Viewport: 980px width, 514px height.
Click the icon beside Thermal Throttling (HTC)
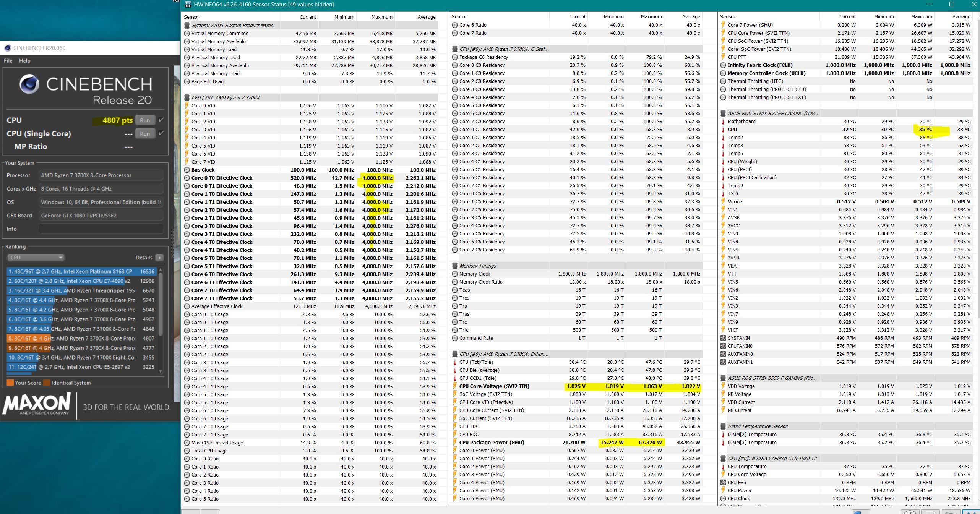[x=723, y=81]
